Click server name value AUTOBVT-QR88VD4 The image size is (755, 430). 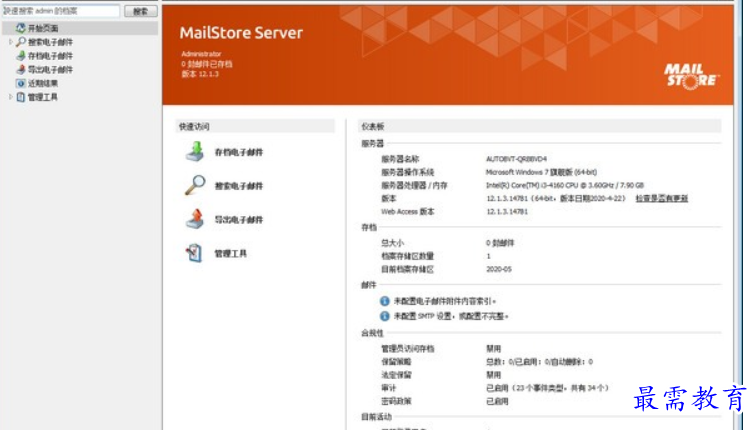coord(516,159)
